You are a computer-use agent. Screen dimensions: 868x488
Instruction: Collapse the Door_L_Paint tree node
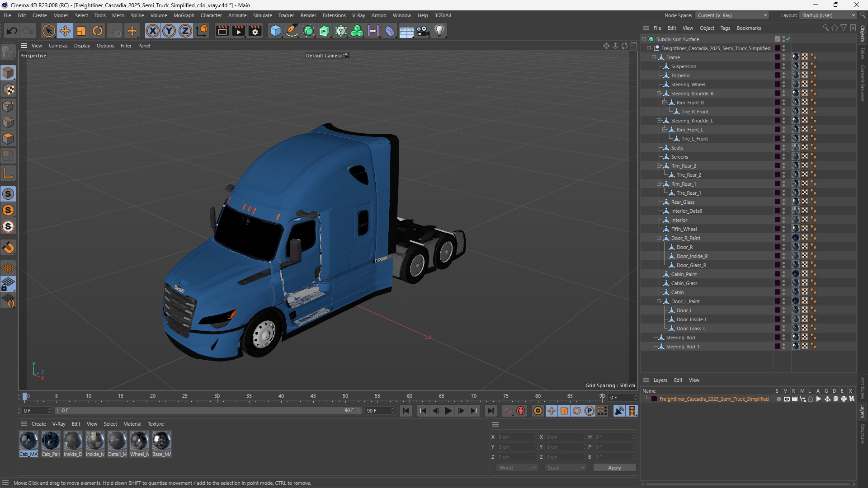coord(659,301)
